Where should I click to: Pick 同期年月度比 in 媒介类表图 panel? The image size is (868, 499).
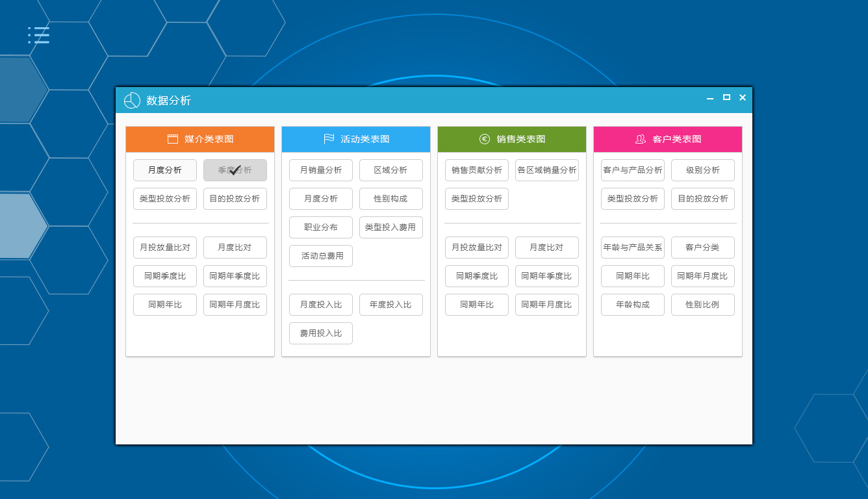pyautogui.click(x=235, y=305)
